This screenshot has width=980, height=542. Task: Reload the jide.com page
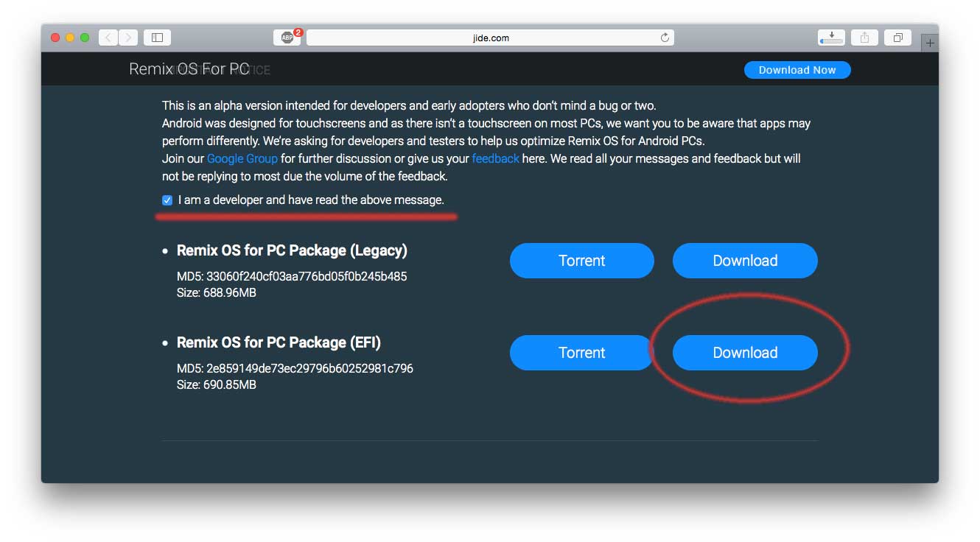pos(664,38)
